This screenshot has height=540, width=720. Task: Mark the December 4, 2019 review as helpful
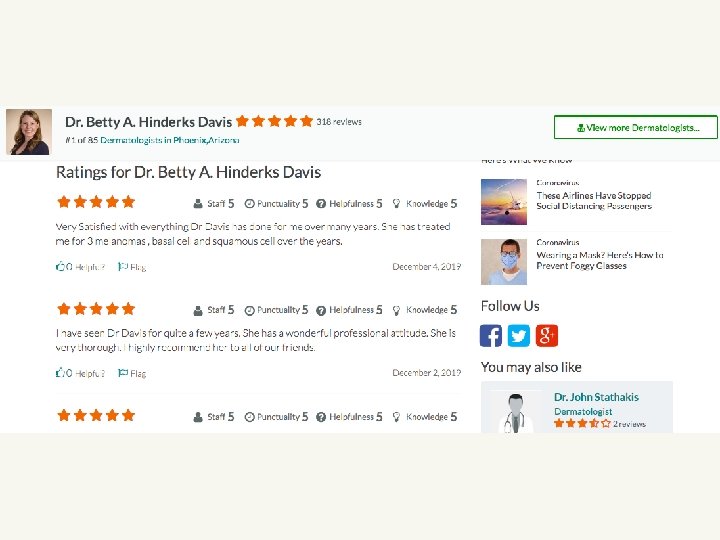coord(80,267)
